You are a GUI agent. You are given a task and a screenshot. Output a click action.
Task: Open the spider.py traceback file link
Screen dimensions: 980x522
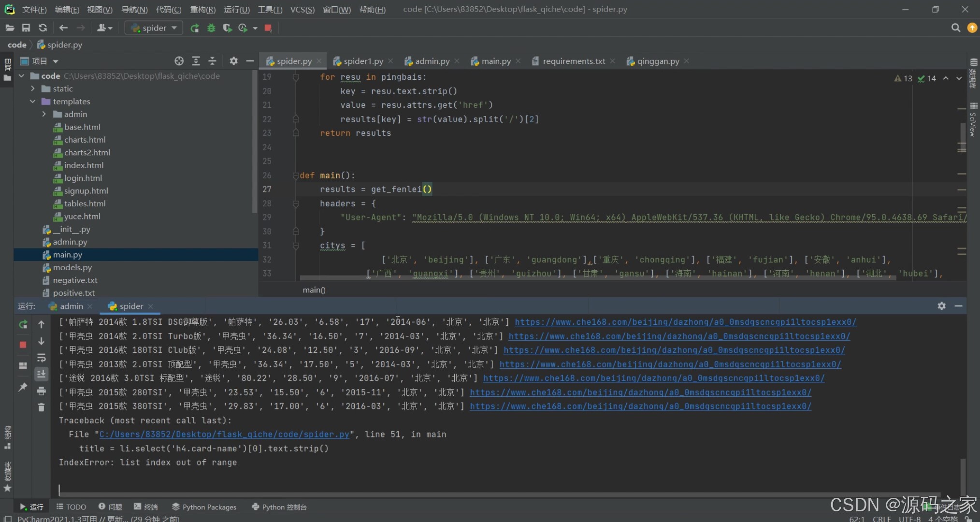pos(224,435)
